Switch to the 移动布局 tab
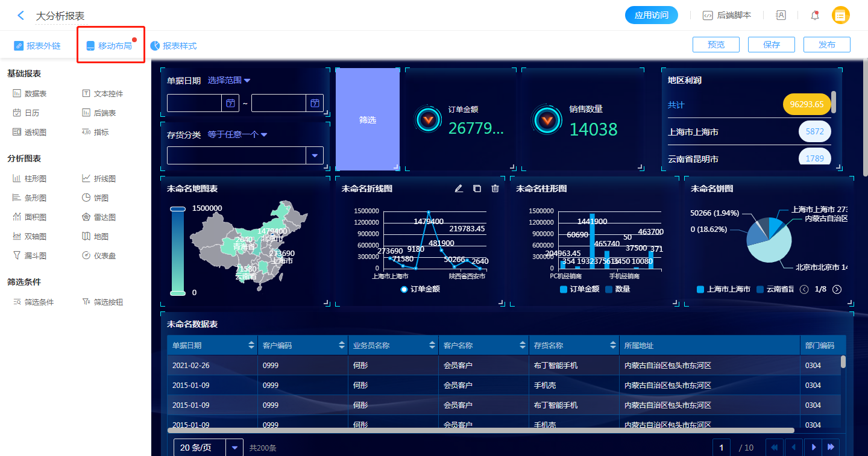The width and height of the screenshot is (868, 456). coord(110,46)
